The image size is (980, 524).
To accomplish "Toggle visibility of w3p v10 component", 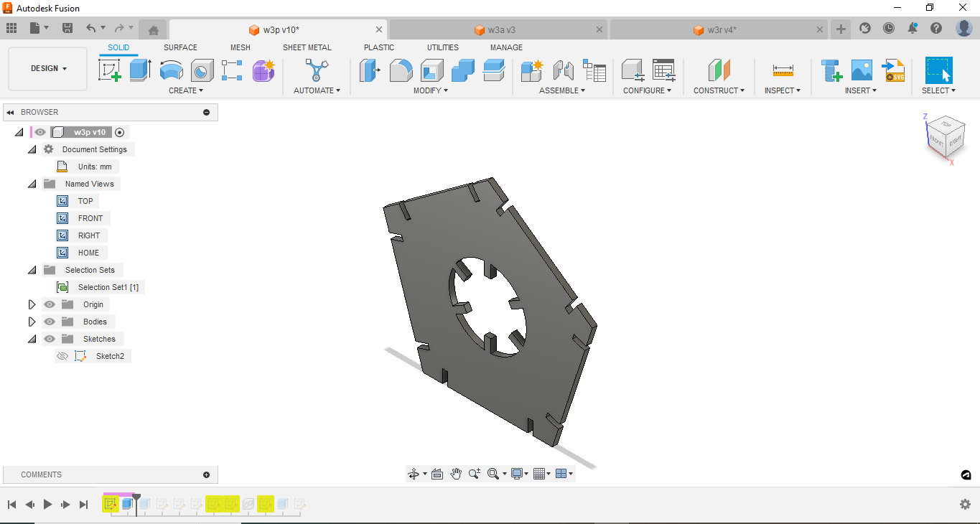I will (x=40, y=132).
